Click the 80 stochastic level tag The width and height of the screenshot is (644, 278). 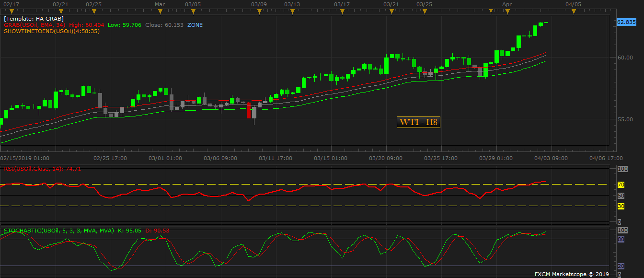point(621,239)
